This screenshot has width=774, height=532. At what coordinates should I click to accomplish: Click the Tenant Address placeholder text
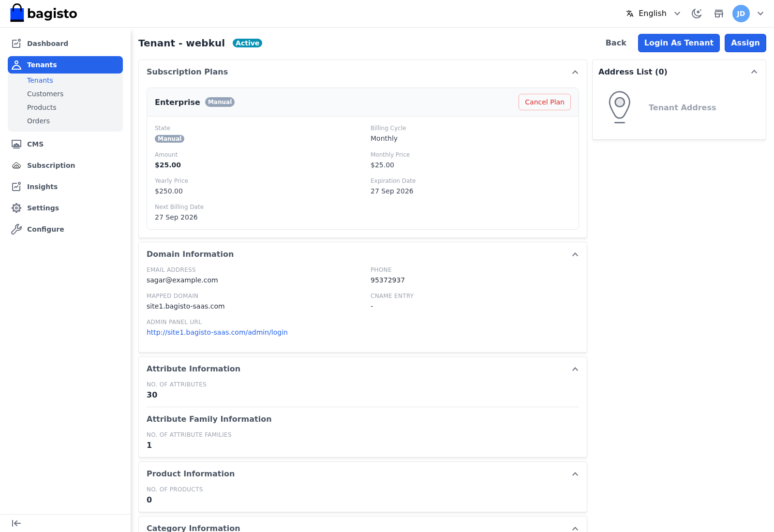click(682, 107)
